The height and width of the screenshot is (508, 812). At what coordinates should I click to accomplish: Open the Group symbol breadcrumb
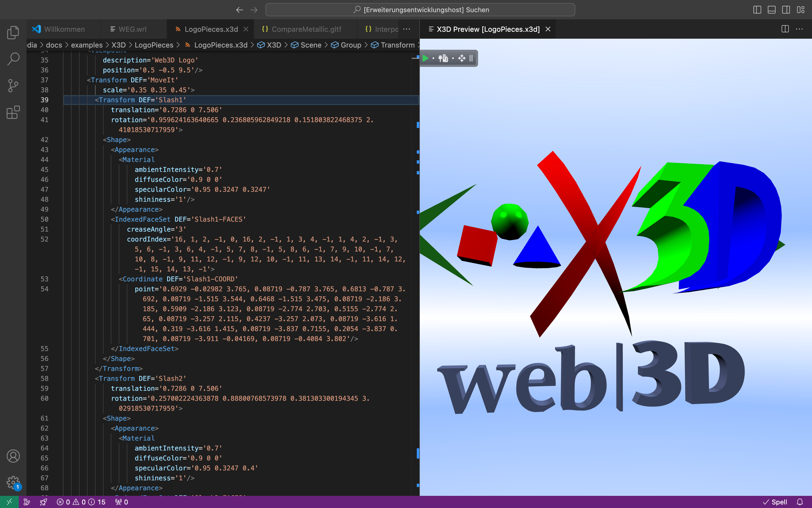346,45
